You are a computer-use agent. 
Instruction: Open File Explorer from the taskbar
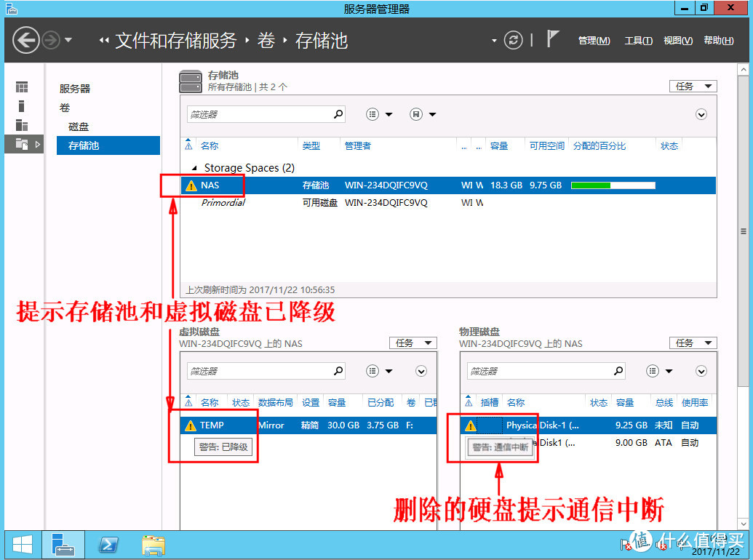[x=154, y=545]
